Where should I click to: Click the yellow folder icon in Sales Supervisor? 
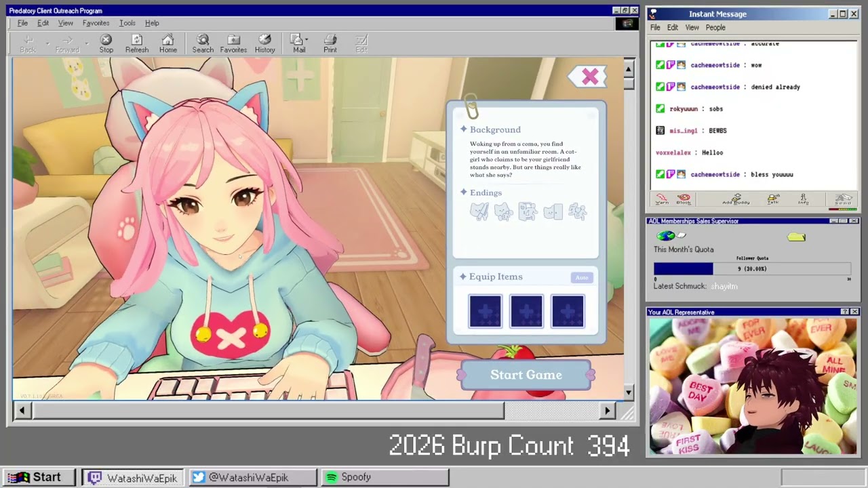pos(796,237)
